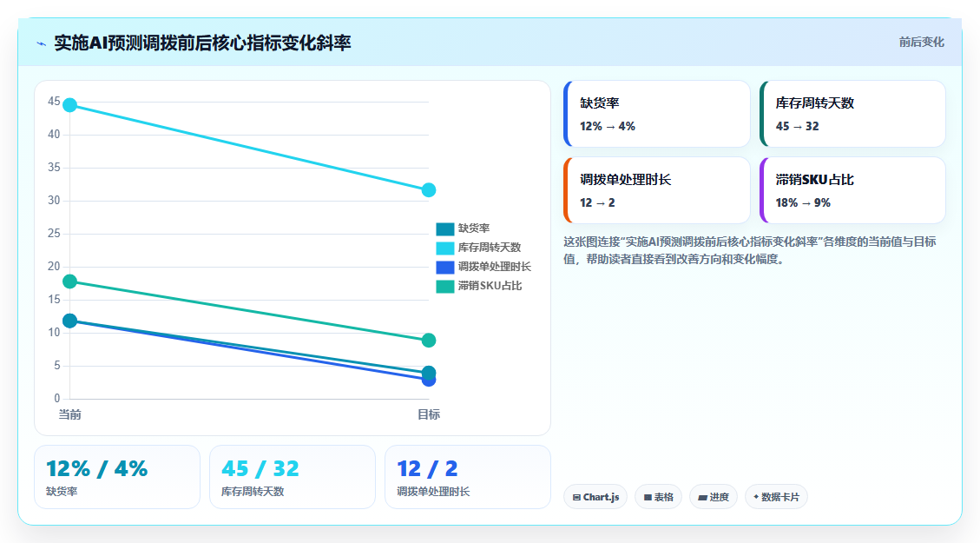Viewport: 980px width, 543px height.
Task: Open the 缺货率 12% → 4% card
Action: point(656,114)
